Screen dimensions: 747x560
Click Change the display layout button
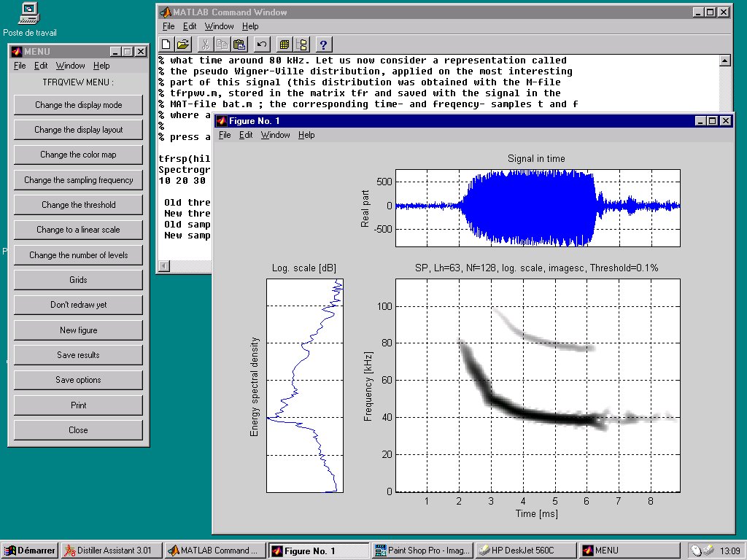tap(78, 130)
